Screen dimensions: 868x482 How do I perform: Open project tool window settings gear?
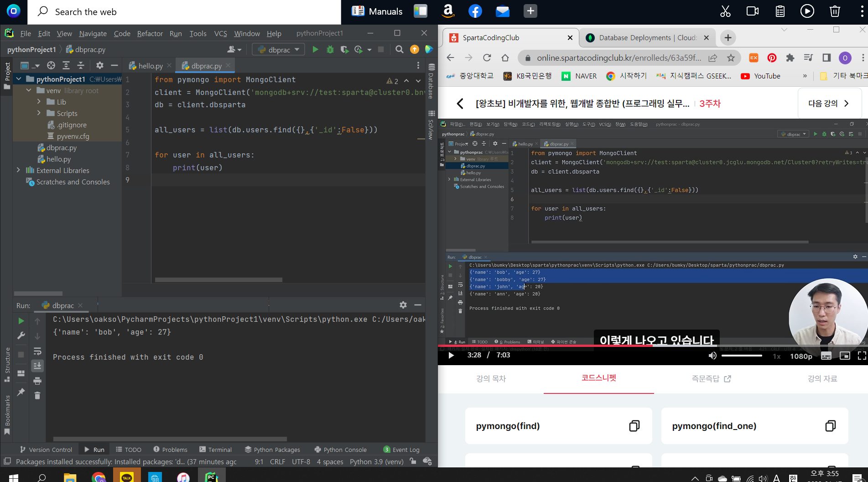click(x=100, y=65)
